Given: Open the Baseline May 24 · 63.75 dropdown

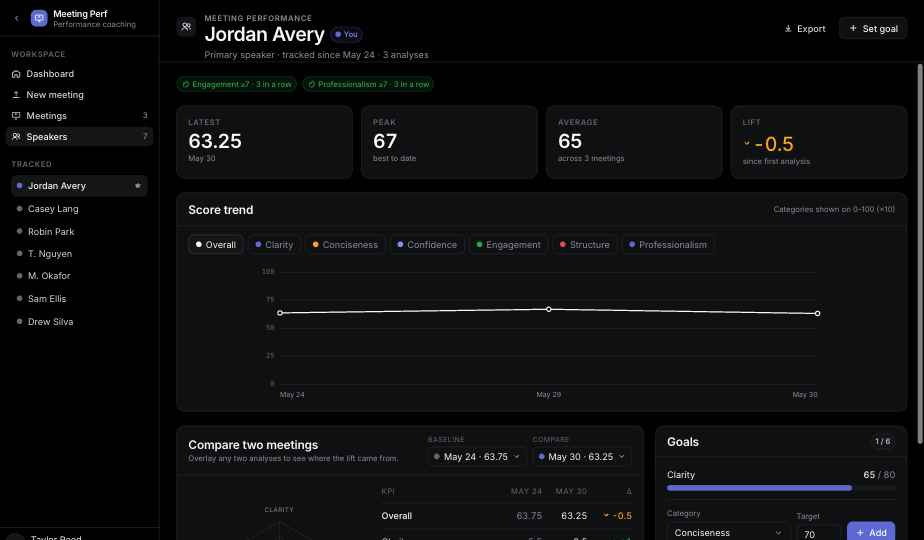Looking at the screenshot, I should [x=477, y=457].
